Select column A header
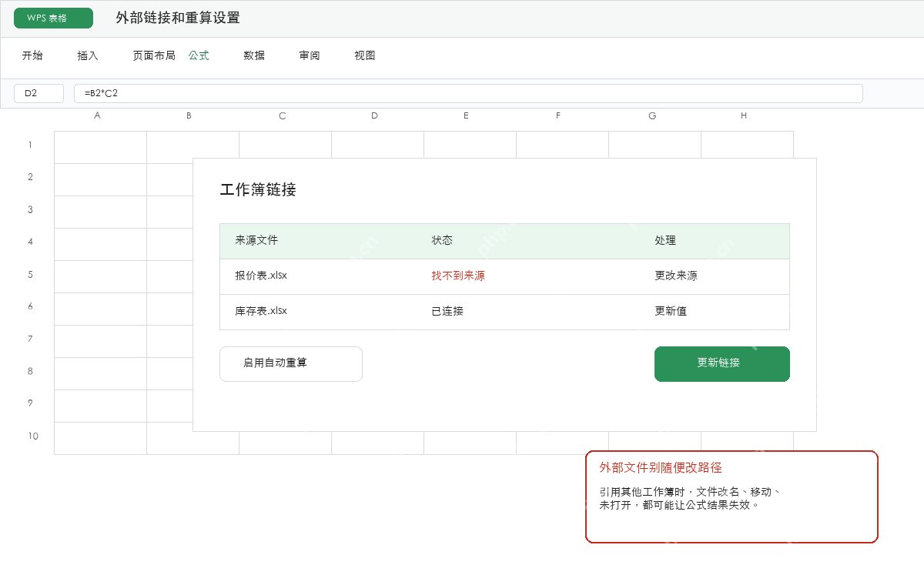Viewport: 924px width, 585px height. tap(97, 115)
